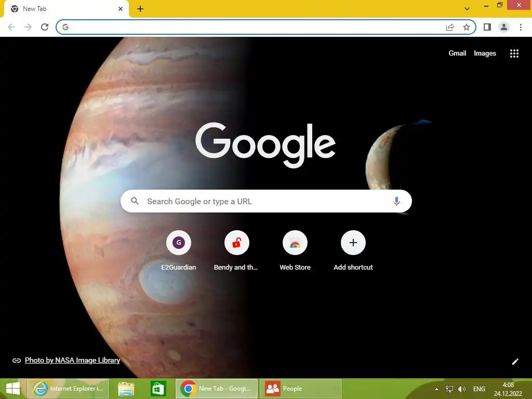
Task: Open the volume speaker tray icon
Action: (x=462, y=389)
